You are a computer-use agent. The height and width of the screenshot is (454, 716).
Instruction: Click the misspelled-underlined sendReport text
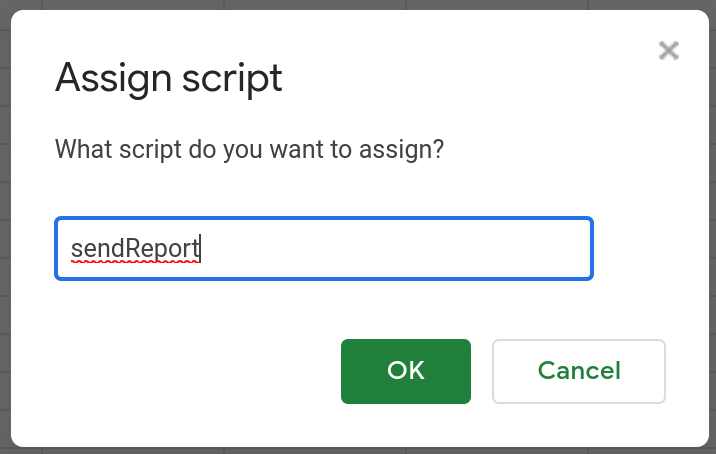pos(135,249)
